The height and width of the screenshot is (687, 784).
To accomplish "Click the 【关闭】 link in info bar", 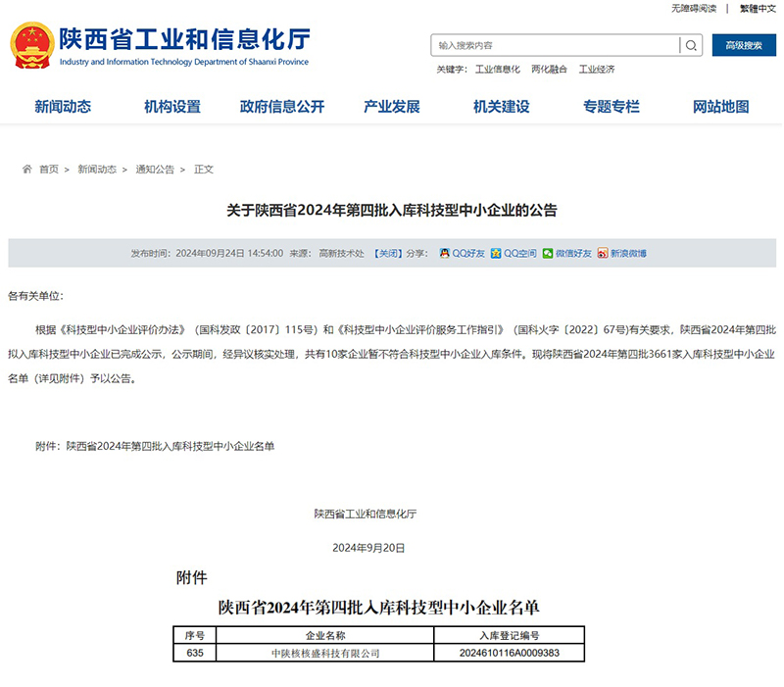I will 388,253.
